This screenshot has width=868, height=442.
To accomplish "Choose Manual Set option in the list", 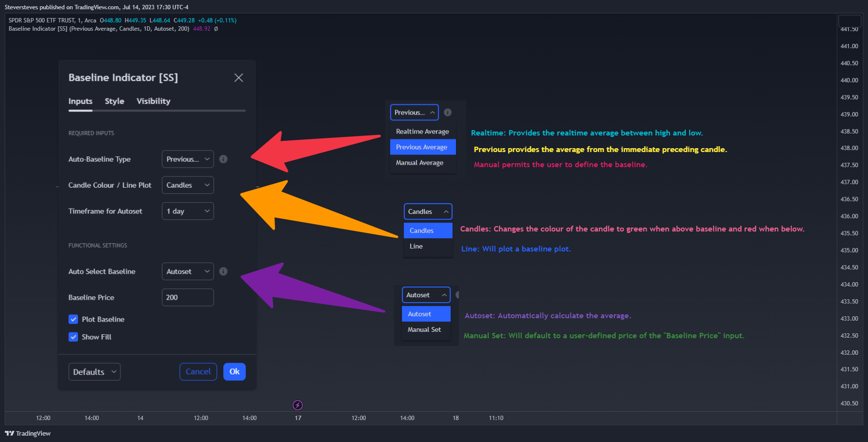I will pos(426,329).
